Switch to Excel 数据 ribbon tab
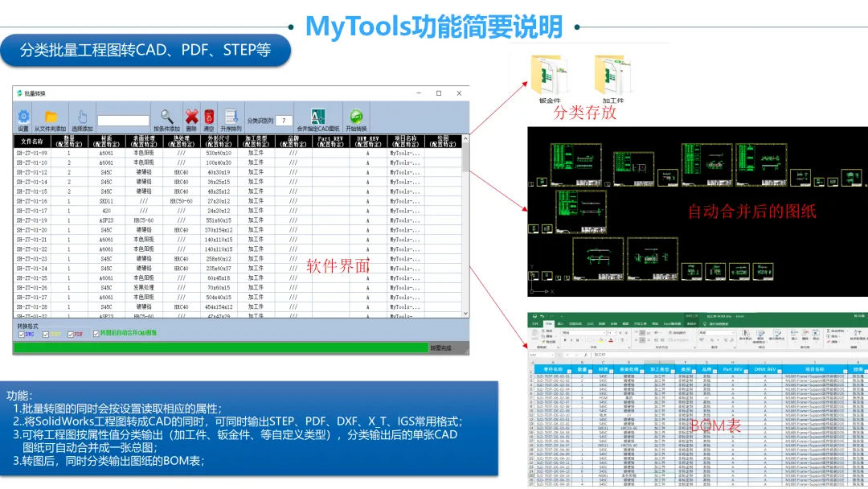The height and width of the screenshot is (489, 868). (602, 324)
